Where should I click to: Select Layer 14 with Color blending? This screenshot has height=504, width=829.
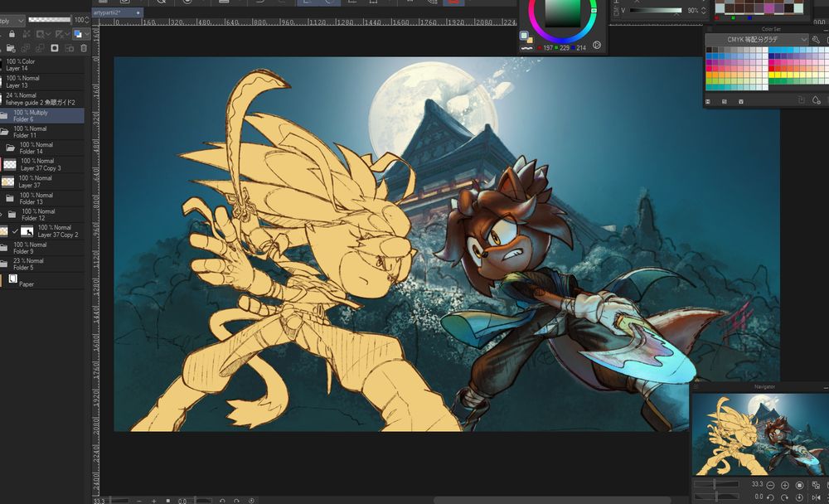(x=42, y=65)
